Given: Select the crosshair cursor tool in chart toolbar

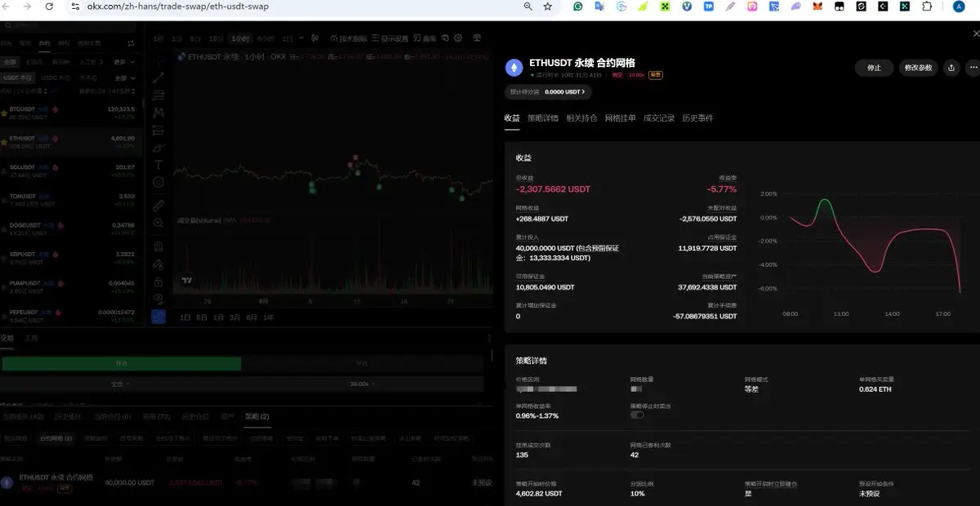Looking at the screenshot, I should (x=158, y=60).
